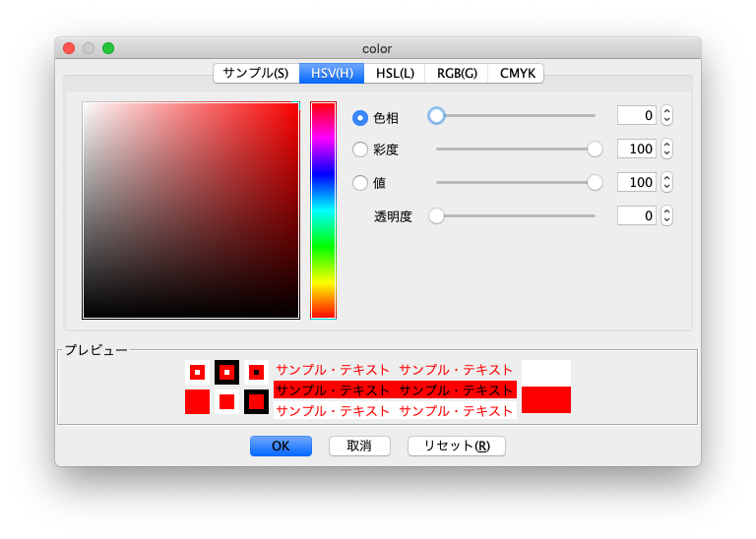
Task: Select the 値 (value) radio button
Action: click(360, 183)
